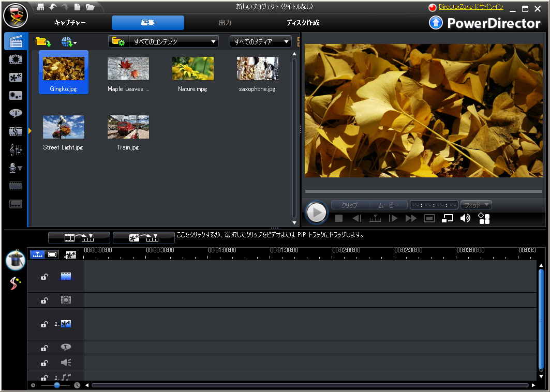The image size is (550, 392).
Task: Click the Transition Room icon in sidebar
Action: point(16,132)
